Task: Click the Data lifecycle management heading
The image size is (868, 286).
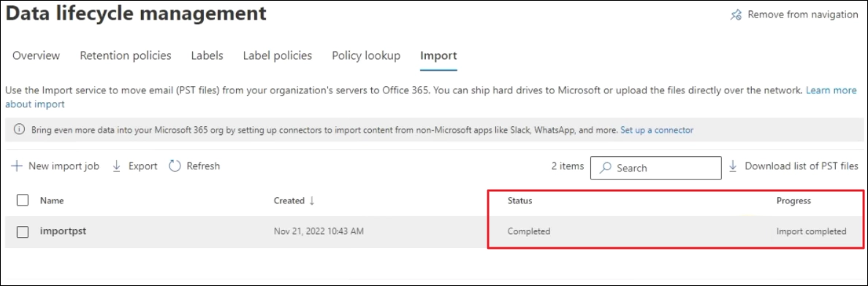Action: tap(136, 13)
